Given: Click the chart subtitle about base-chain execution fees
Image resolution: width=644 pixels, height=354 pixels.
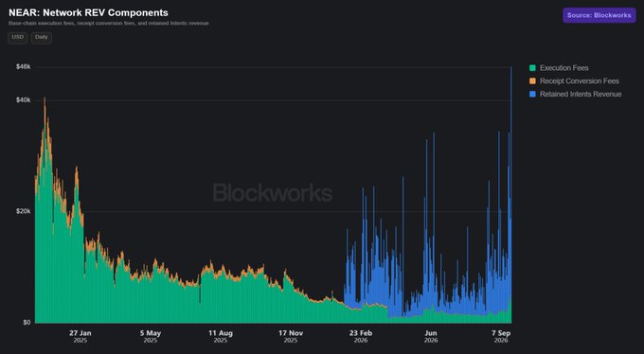Looking at the screenshot, I should pyautogui.click(x=108, y=24).
